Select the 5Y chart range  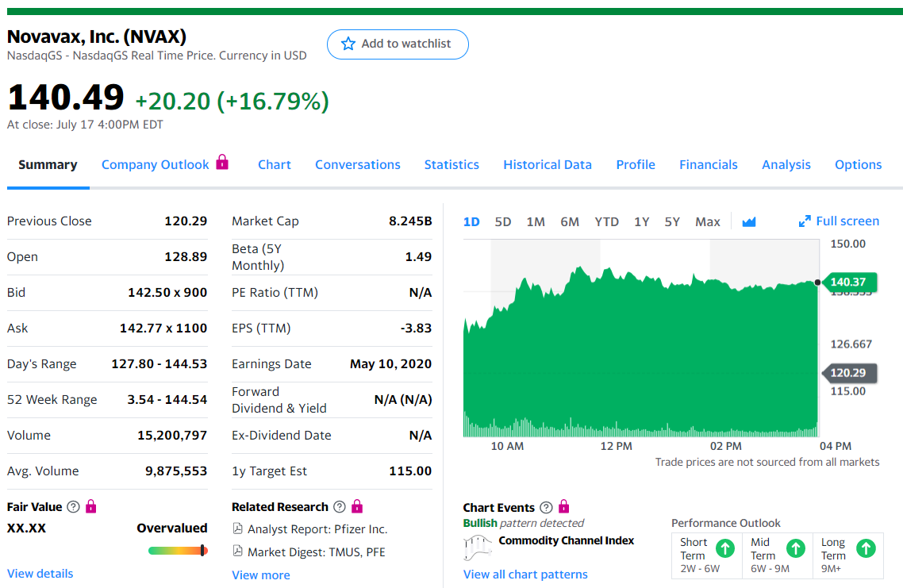coord(672,221)
